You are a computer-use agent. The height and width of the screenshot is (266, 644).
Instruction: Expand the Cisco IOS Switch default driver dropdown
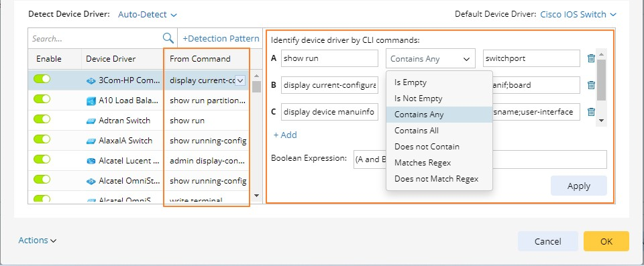[578, 14]
